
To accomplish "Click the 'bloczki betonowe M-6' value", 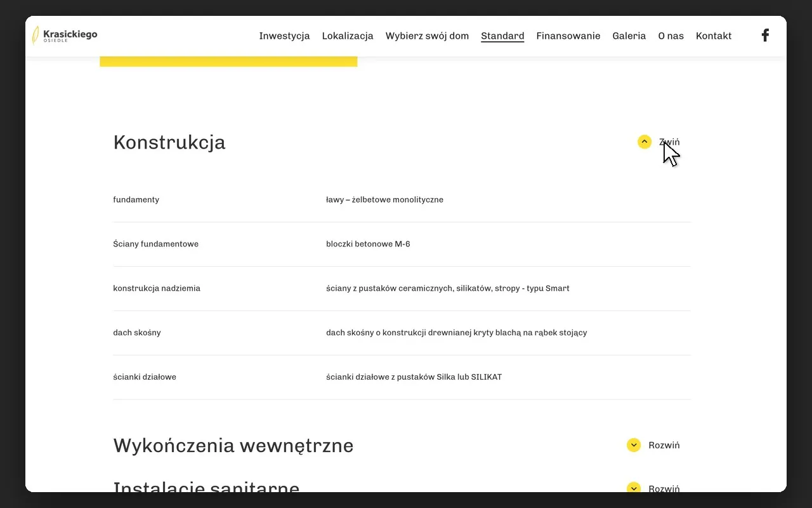I will 368,244.
